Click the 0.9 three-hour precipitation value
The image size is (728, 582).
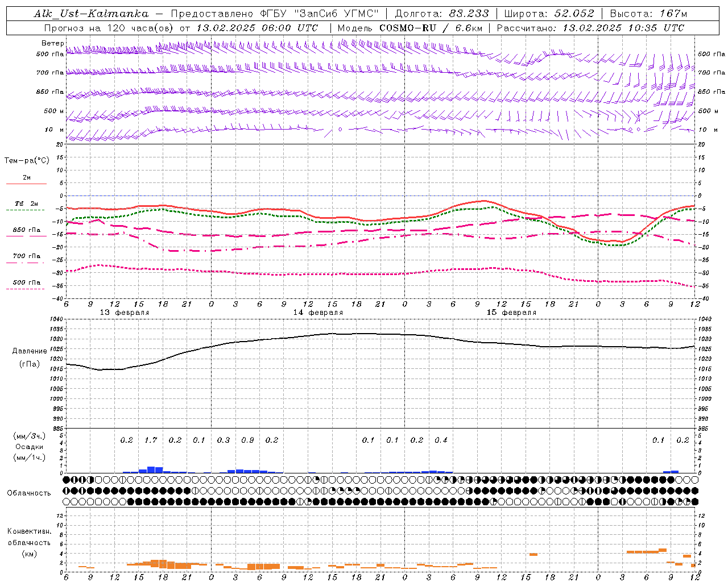tap(247, 440)
